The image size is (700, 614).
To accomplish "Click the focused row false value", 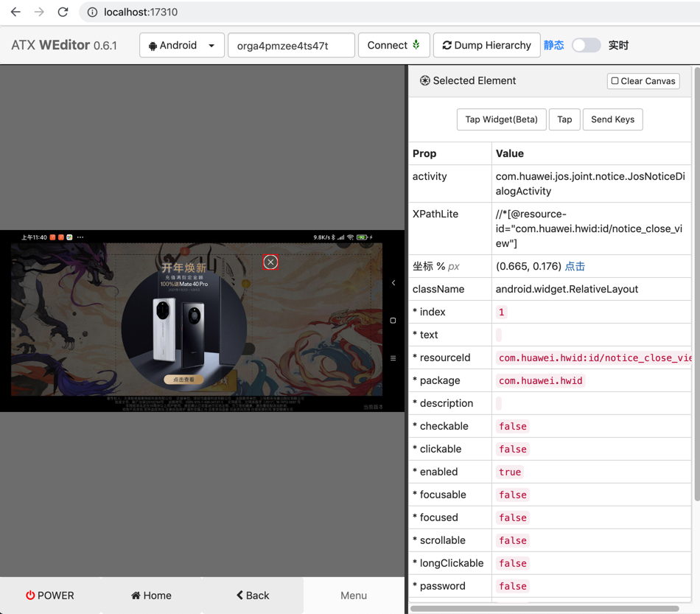I will 513,517.
